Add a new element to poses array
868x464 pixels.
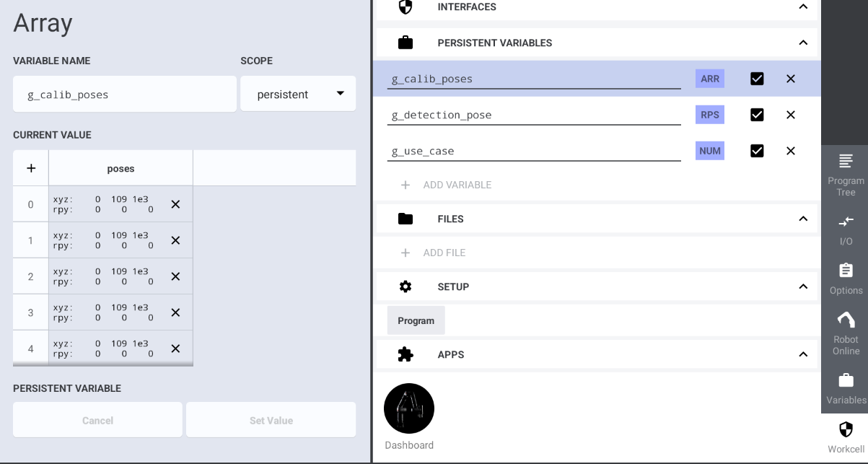31,168
